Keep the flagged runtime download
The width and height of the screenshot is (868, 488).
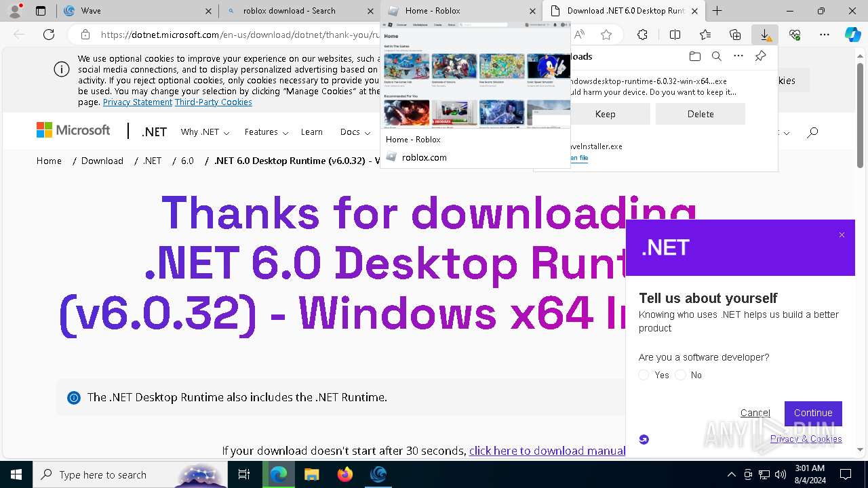(605, 114)
